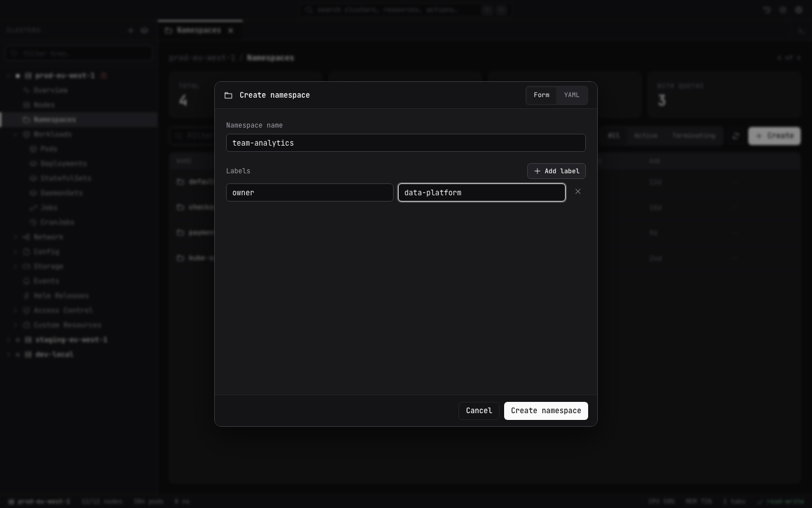This screenshot has width=812, height=508.
Task: Remove the owner label row
Action: click(x=578, y=192)
